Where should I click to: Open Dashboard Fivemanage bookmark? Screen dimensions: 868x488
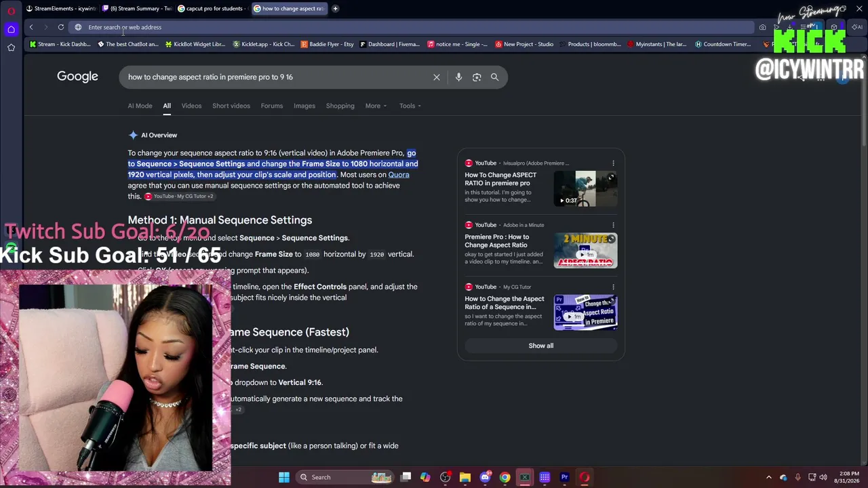[391, 45]
